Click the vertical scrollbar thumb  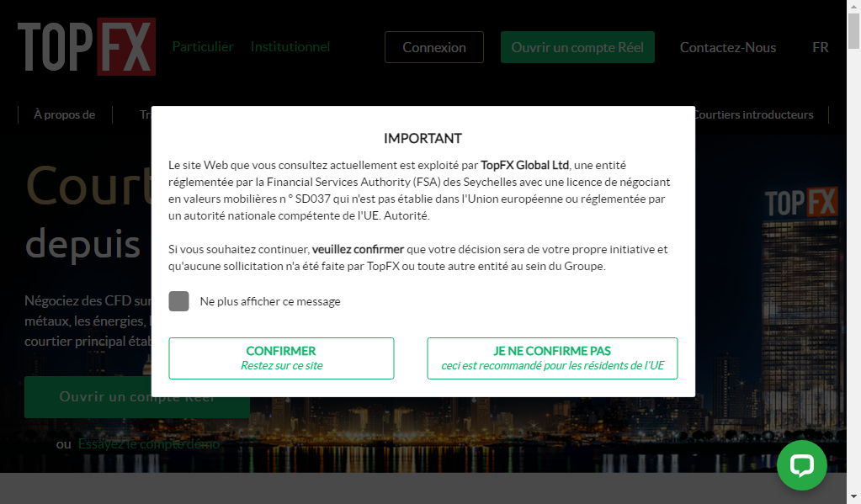[853, 30]
